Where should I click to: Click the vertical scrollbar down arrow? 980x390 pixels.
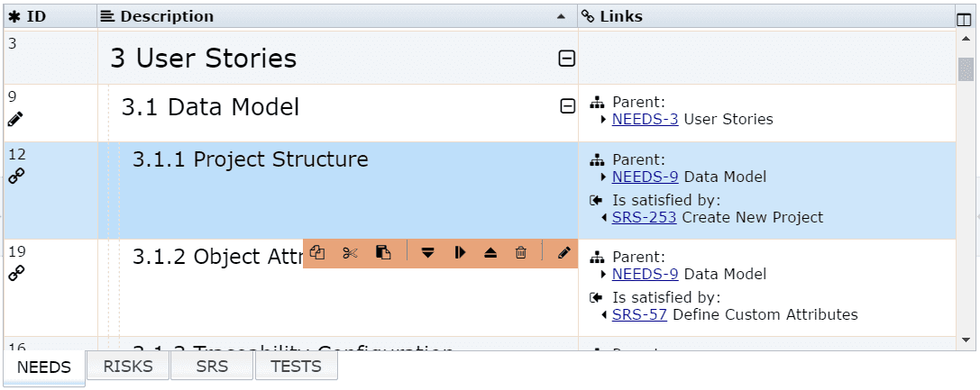(x=966, y=340)
